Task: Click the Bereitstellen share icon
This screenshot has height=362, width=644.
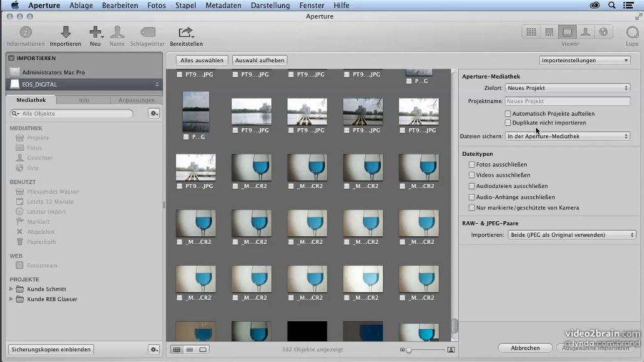Action: point(186,32)
